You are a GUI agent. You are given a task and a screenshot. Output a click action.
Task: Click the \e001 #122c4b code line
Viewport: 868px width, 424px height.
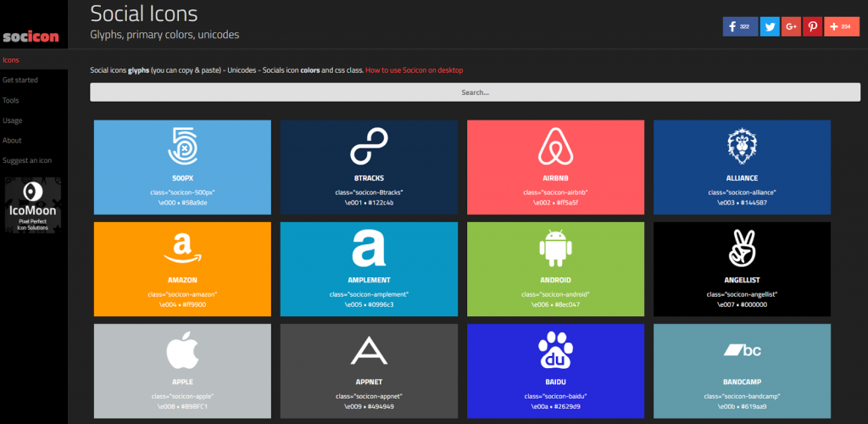(370, 203)
